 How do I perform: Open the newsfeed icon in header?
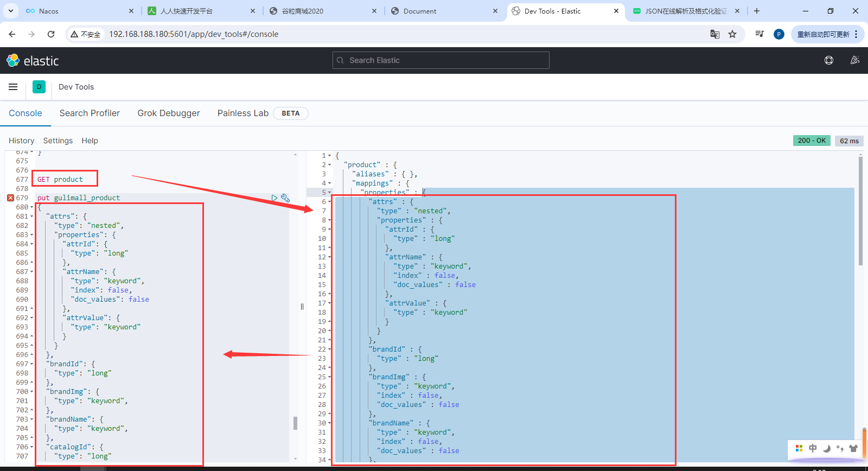click(855, 60)
